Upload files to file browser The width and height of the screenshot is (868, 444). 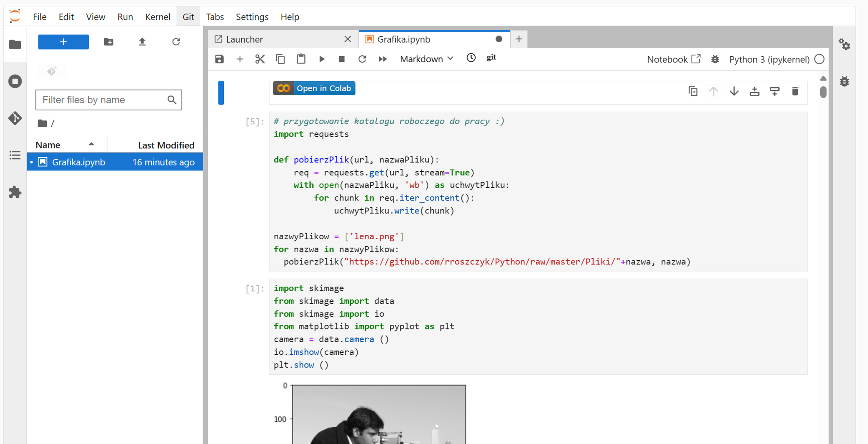point(142,42)
